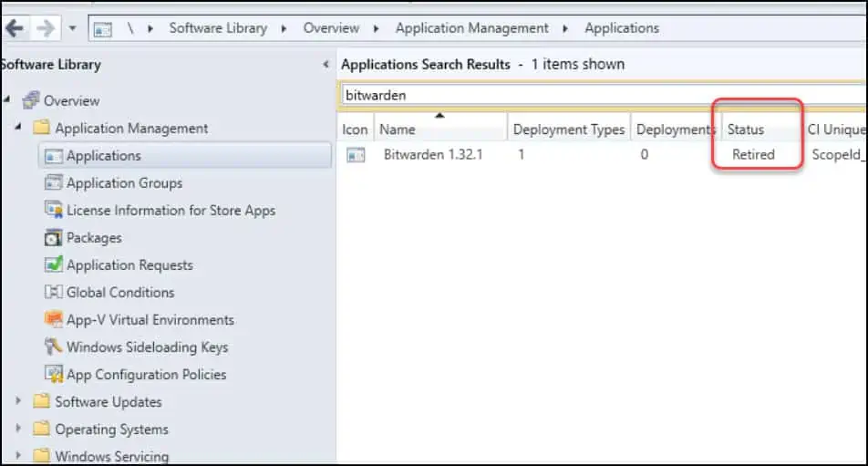Viewport: 868px width, 466px height.
Task: Sort by the Icon column header
Action: coord(355,129)
